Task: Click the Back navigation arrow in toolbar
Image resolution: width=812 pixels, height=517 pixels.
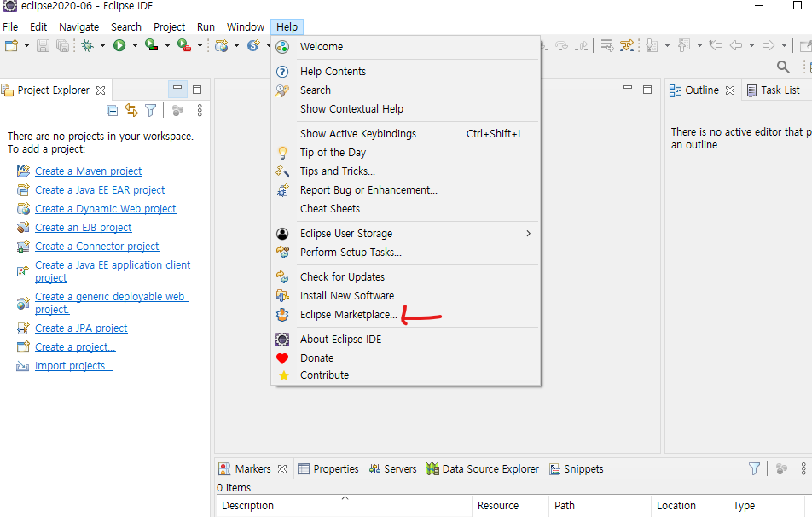Action: pos(736,45)
